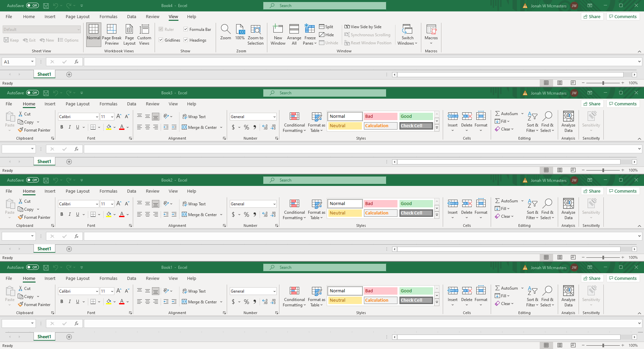Click Underline icon in Book1 window

coord(78,302)
